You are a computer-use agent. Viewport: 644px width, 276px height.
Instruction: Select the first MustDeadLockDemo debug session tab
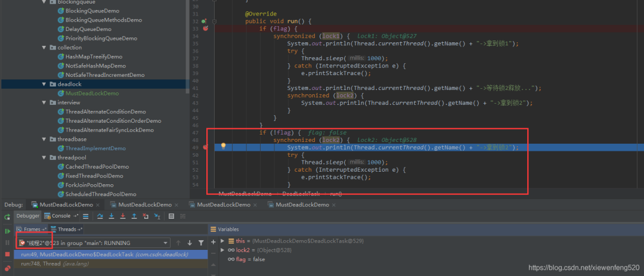click(66, 204)
